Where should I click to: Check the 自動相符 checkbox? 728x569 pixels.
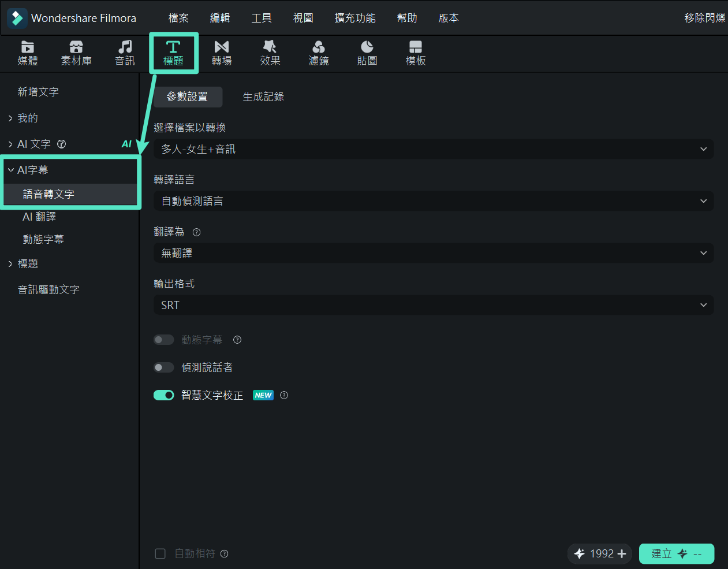[160, 553]
